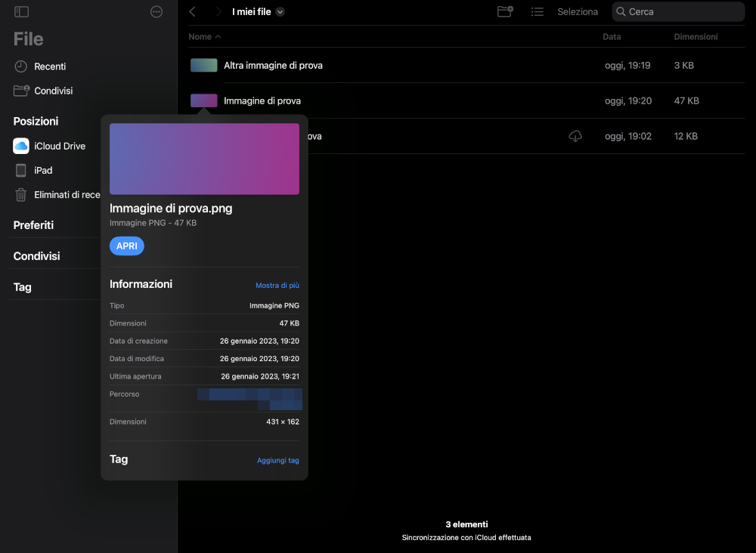The height and width of the screenshot is (553, 756).
Task: Toggle the sidebar visibility
Action: pos(22,11)
